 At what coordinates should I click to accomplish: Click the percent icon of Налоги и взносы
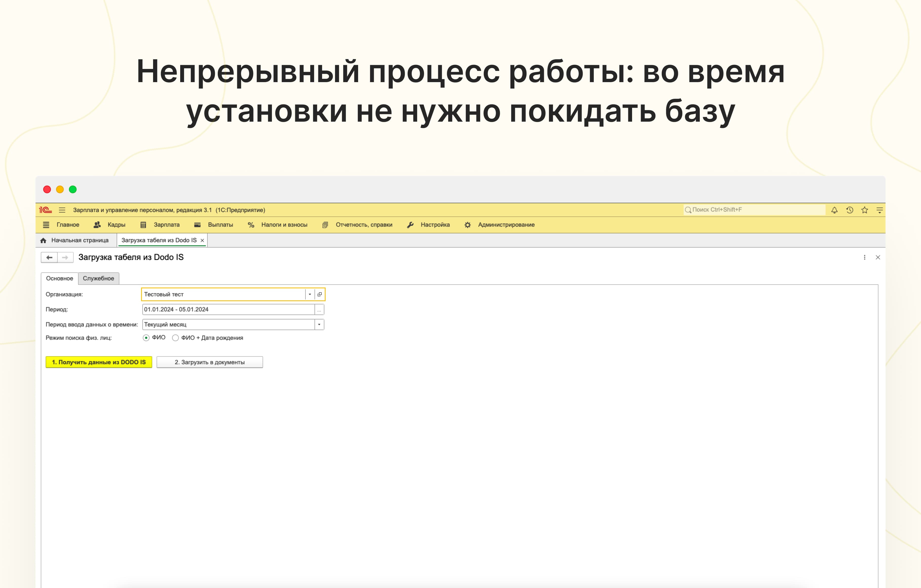251,225
